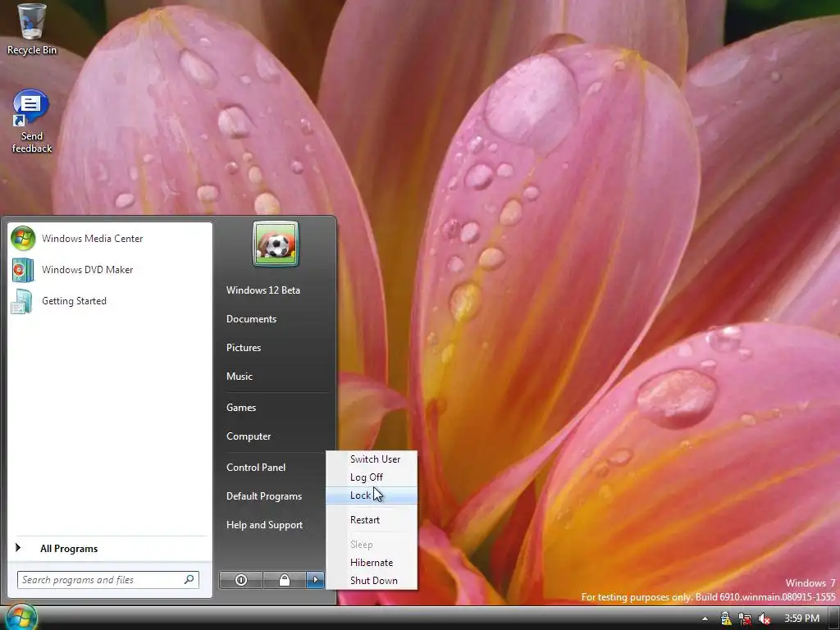Open Computer from Start menu
Viewport: 840px width, 630px height.
click(x=249, y=436)
